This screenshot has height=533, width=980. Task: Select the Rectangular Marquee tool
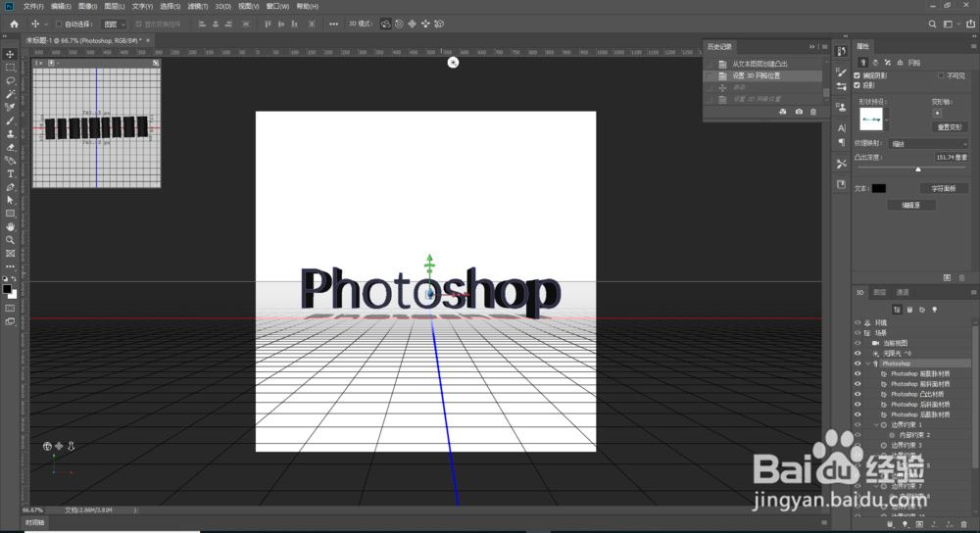point(10,68)
